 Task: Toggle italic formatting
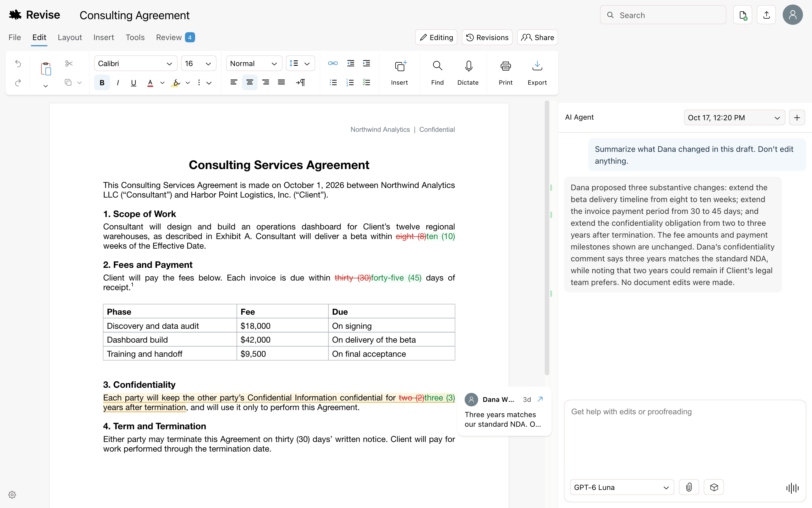click(x=118, y=83)
